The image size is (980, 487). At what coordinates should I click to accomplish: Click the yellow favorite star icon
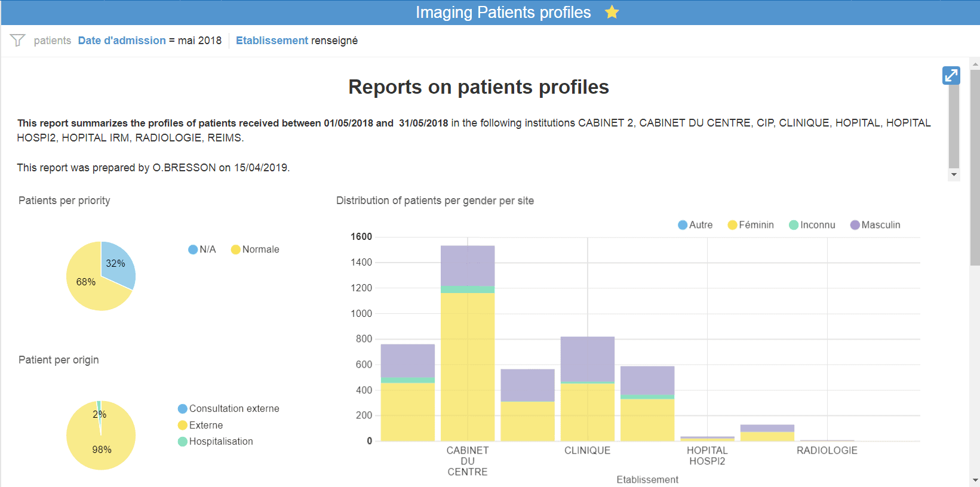tap(612, 12)
